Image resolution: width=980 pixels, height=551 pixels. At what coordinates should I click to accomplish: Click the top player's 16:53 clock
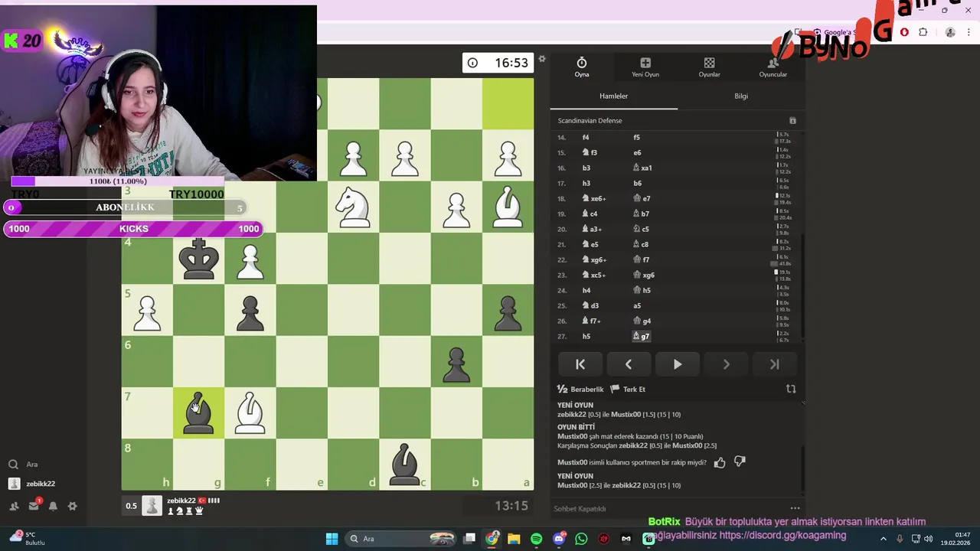[498, 63]
